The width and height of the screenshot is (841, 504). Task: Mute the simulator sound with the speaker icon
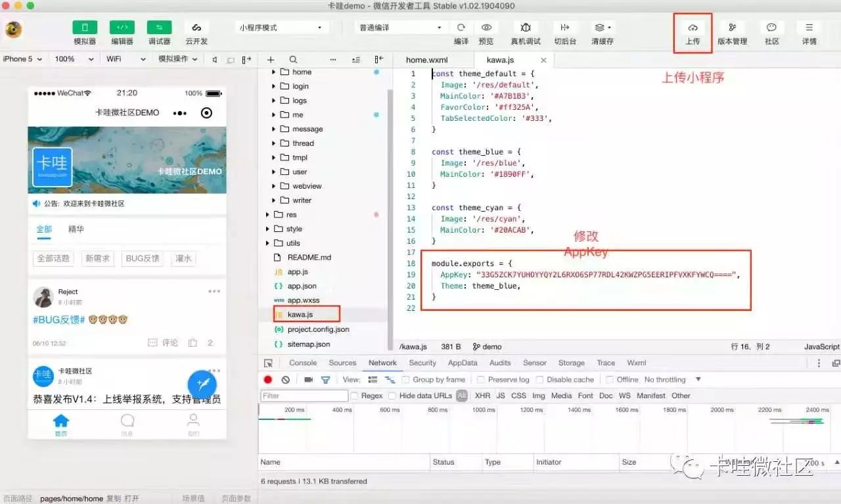point(214,59)
